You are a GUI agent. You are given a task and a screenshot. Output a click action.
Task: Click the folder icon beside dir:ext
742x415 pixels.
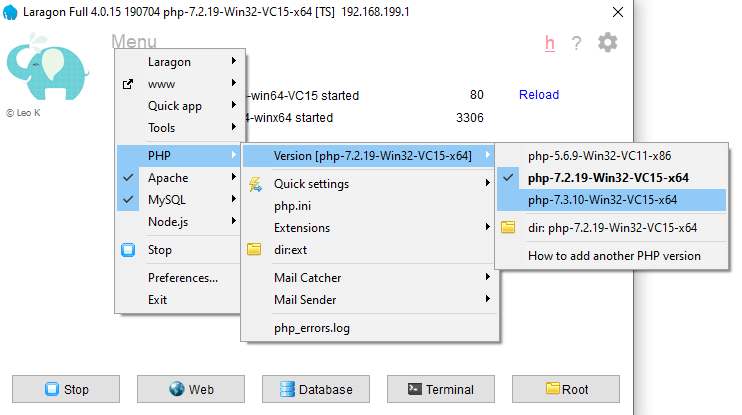tap(254, 249)
